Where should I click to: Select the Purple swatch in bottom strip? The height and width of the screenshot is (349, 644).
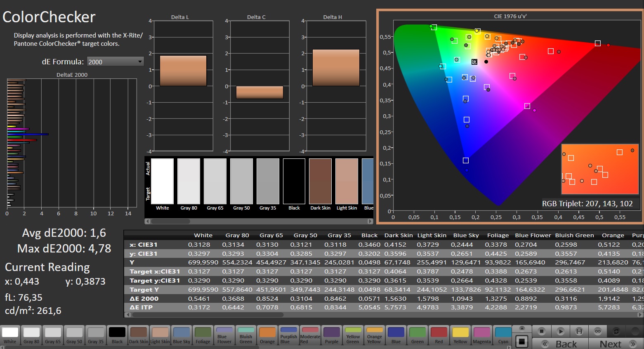[332, 335]
